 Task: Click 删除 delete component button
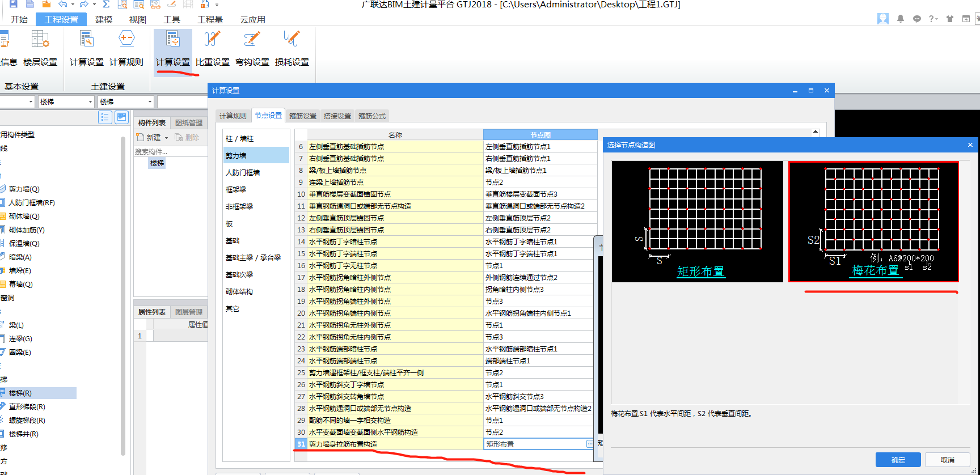tap(187, 137)
